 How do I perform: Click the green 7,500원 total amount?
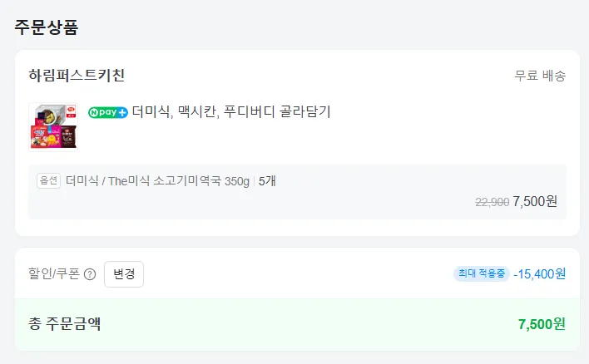point(541,323)
